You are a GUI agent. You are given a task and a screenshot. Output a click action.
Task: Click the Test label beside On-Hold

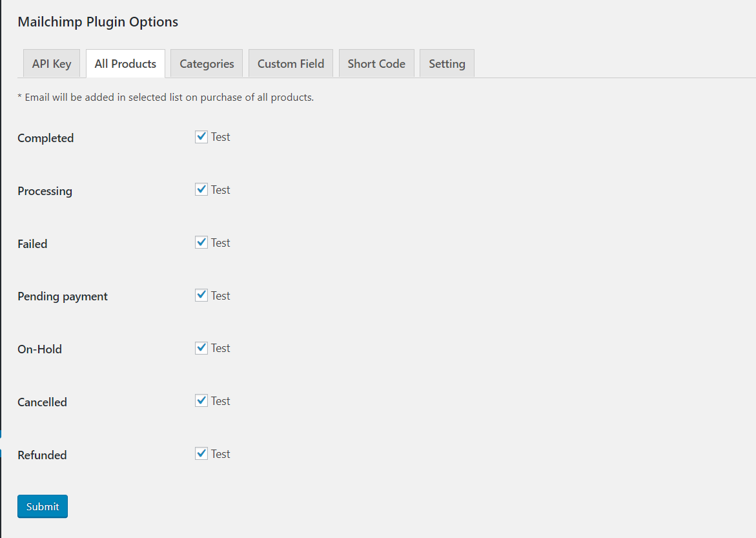click(x=220, y=348)
